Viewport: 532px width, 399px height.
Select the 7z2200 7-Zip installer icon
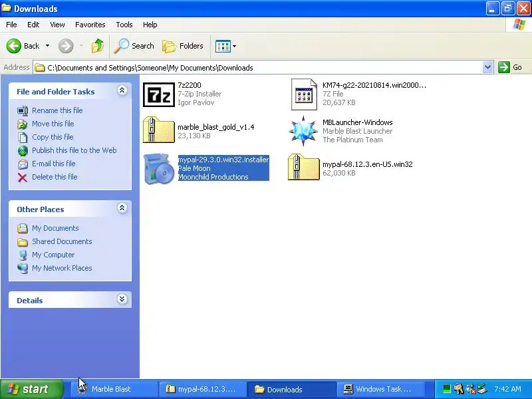click(x=159, y=94)
